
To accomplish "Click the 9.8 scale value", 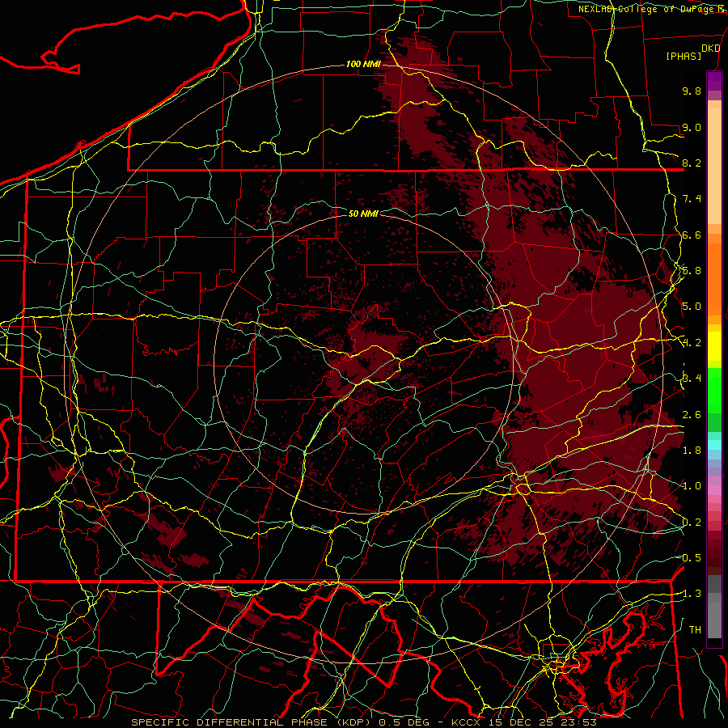I will tap(692, 91).
